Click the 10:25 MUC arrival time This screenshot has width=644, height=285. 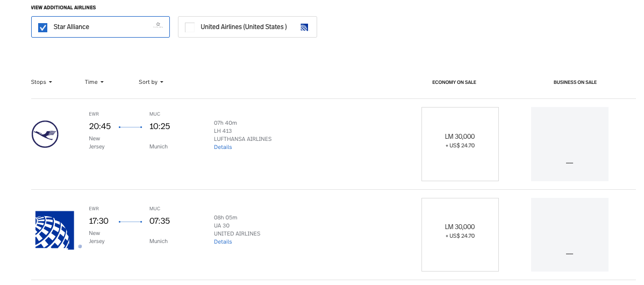pos(160,126)
